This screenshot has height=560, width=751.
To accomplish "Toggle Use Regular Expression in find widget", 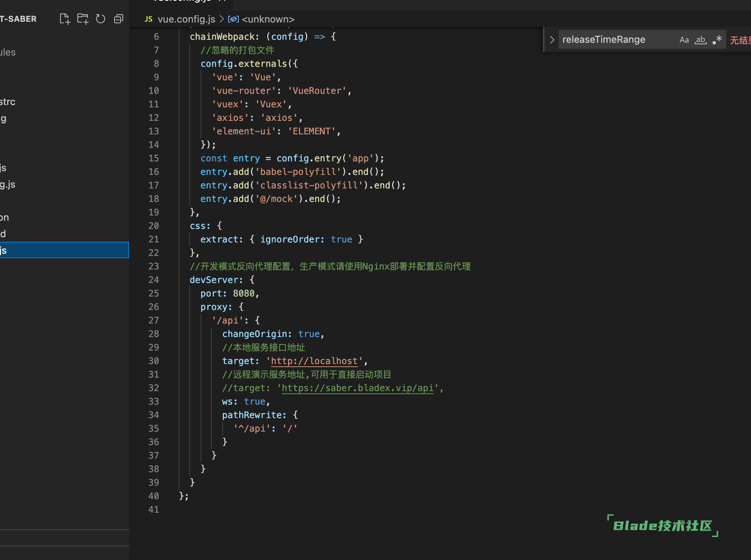I will coord(717,40).
